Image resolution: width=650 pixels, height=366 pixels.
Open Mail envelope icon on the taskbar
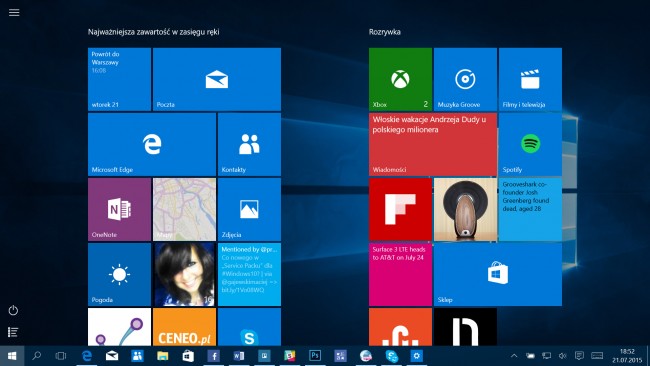(x=112, y=356)
